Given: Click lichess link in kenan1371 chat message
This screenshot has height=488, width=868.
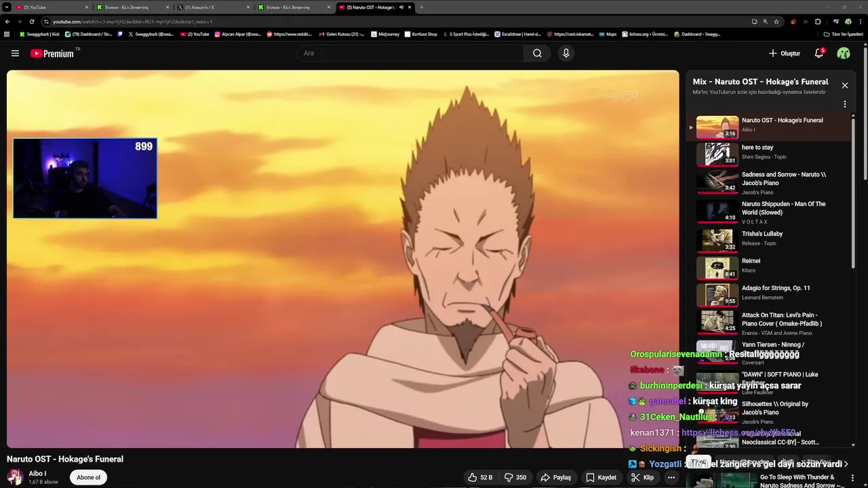Looking at the screenshot, I should tap(738, 432).
